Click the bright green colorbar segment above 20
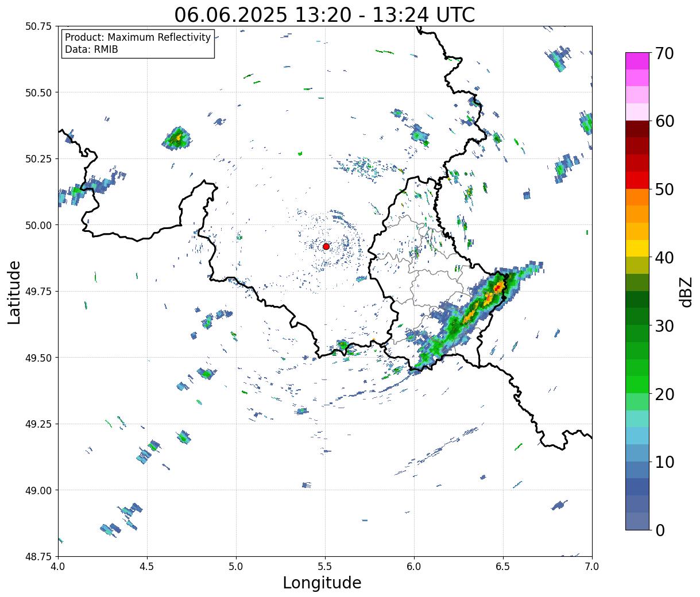Viewport: 700px width, 597px height. coord(637,384)
